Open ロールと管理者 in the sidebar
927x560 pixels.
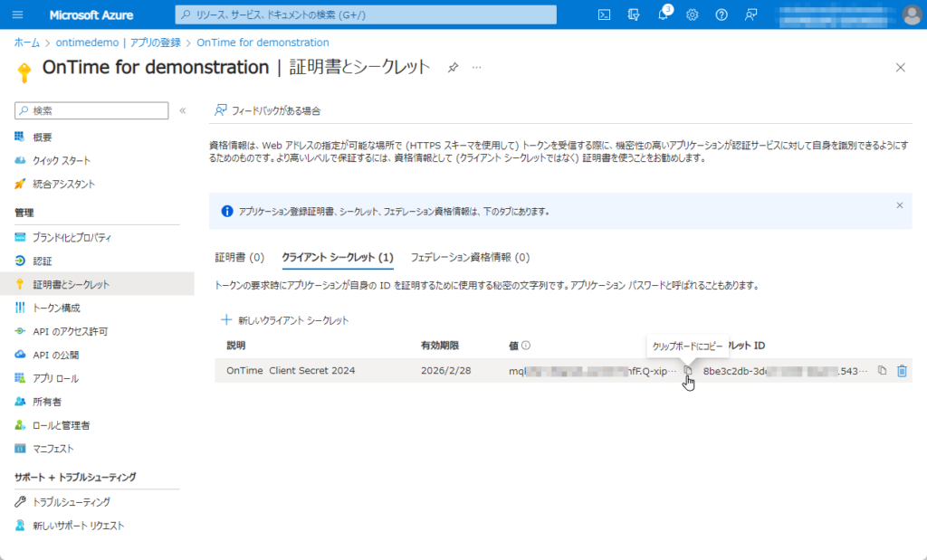point(61,425)
